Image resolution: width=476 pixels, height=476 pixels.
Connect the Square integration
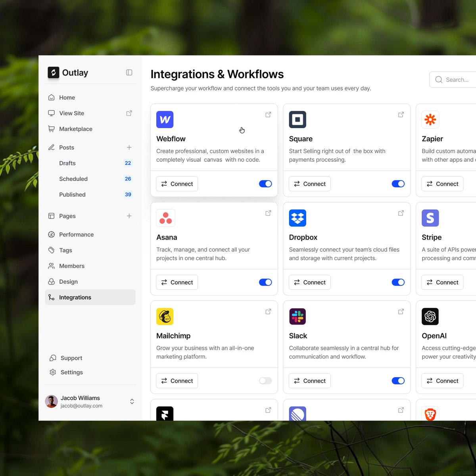coord(309,184)
